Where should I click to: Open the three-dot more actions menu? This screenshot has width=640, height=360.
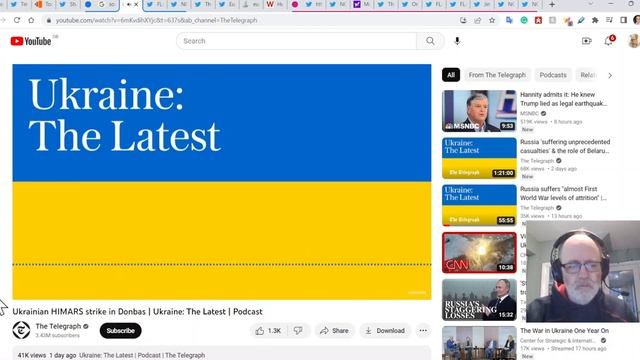(423, 331)
